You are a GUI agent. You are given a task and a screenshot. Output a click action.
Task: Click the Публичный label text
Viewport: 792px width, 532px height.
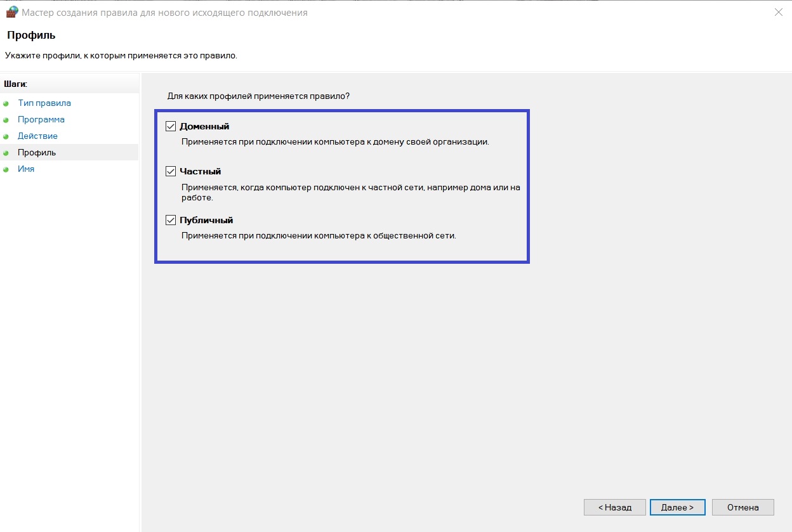pyautogui.click(x=207, y=220)
